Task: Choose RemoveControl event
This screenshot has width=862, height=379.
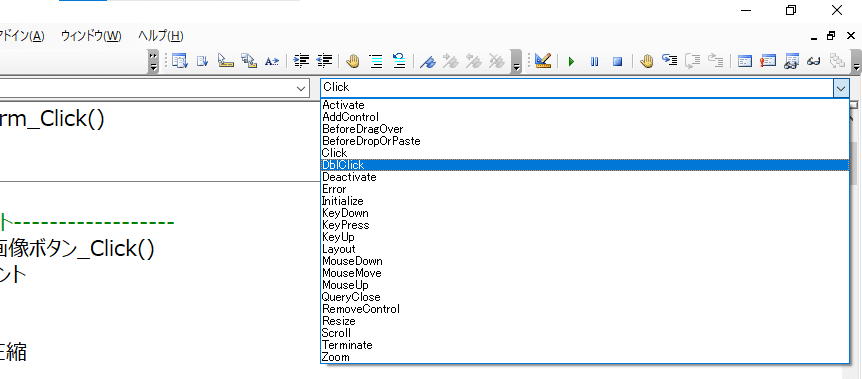Action: coord(585,309)
